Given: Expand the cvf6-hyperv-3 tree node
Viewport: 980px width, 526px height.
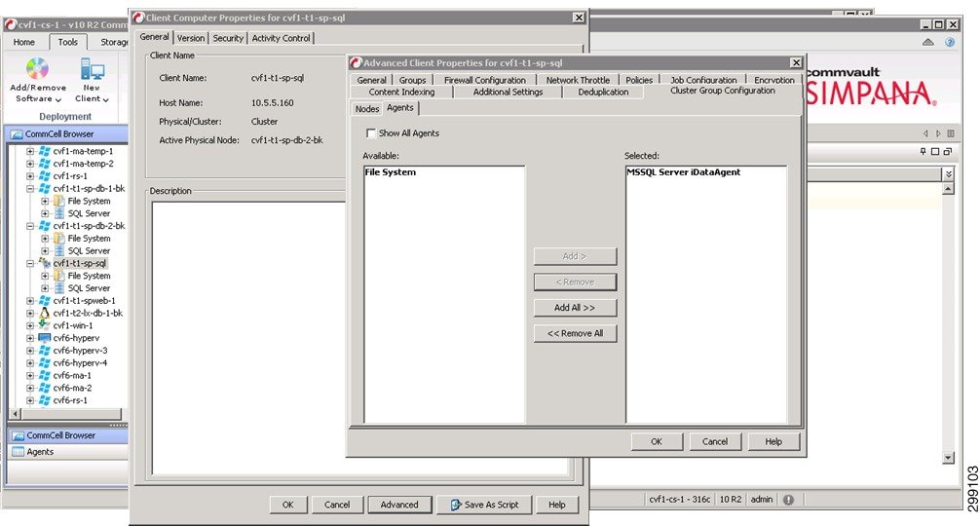Looking at the screenshot, I should pos(30,351).
